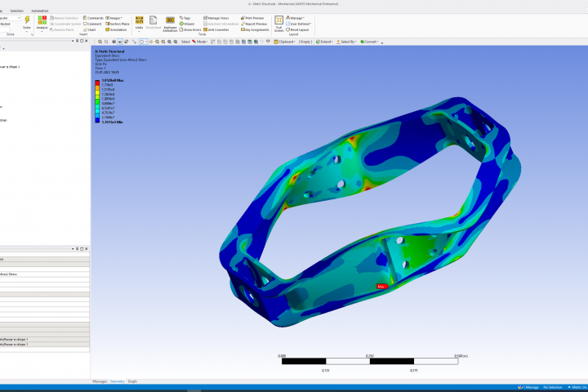588x392 pixels.
Task: Open the Manage layout dropdown
Action: [295, 18]
